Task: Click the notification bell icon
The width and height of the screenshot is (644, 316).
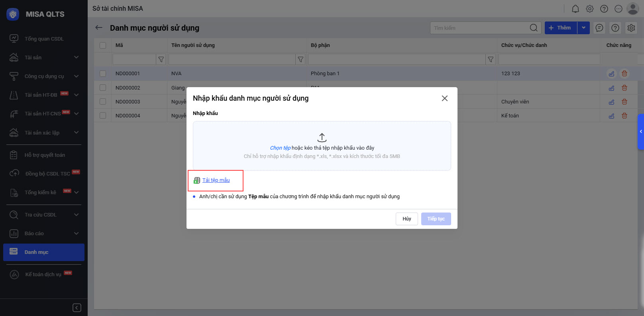Action: click(575, 9)
